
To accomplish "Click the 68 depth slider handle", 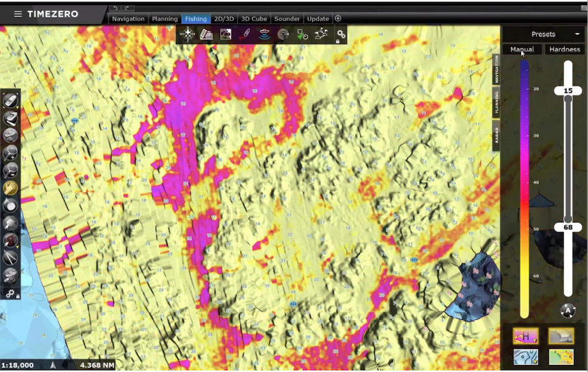I will click(568, 227).
